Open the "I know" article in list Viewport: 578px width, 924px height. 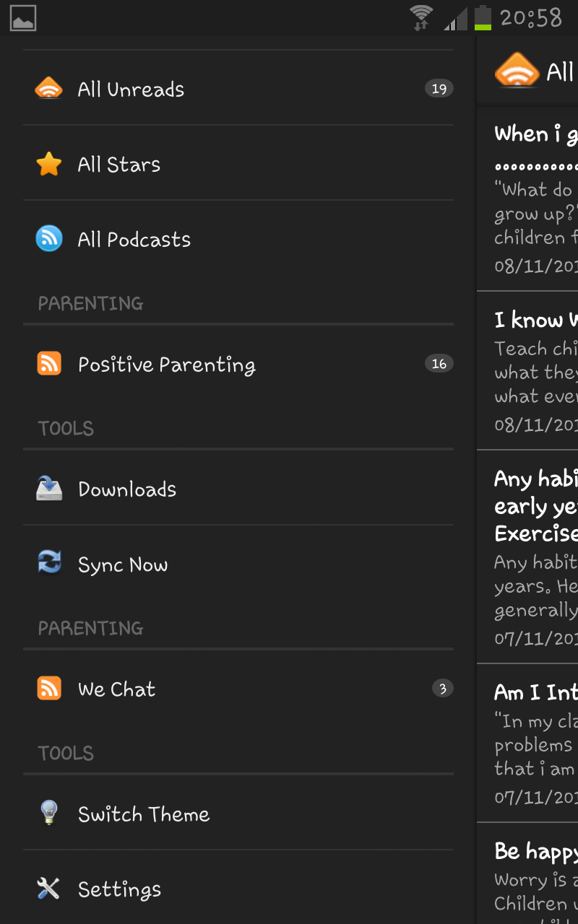pos(535,321)
